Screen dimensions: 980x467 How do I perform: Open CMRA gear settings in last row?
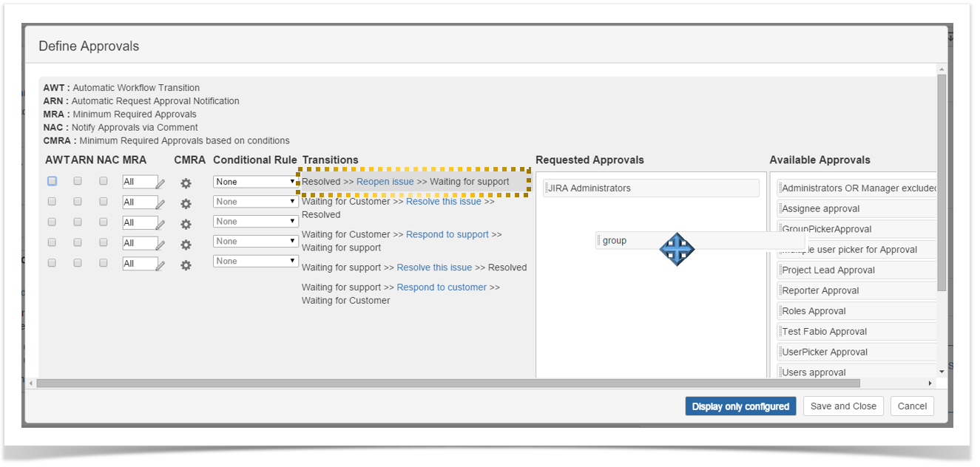tap(186, 265)
